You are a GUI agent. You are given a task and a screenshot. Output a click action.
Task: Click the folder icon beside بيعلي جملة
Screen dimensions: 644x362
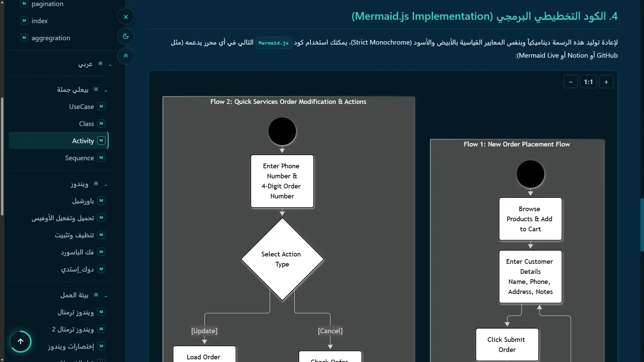pos(96,89)
